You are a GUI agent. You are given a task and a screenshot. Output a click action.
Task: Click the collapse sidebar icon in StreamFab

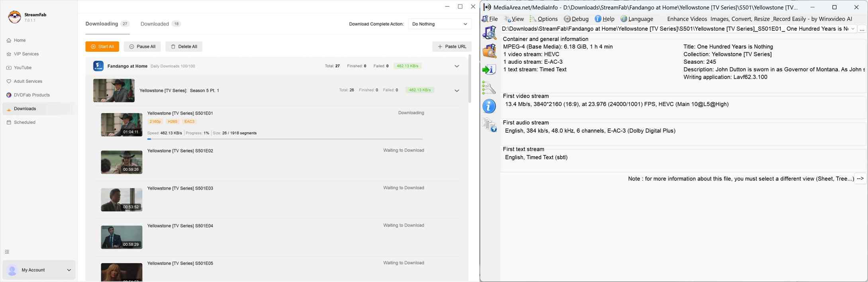coord(7,252)
